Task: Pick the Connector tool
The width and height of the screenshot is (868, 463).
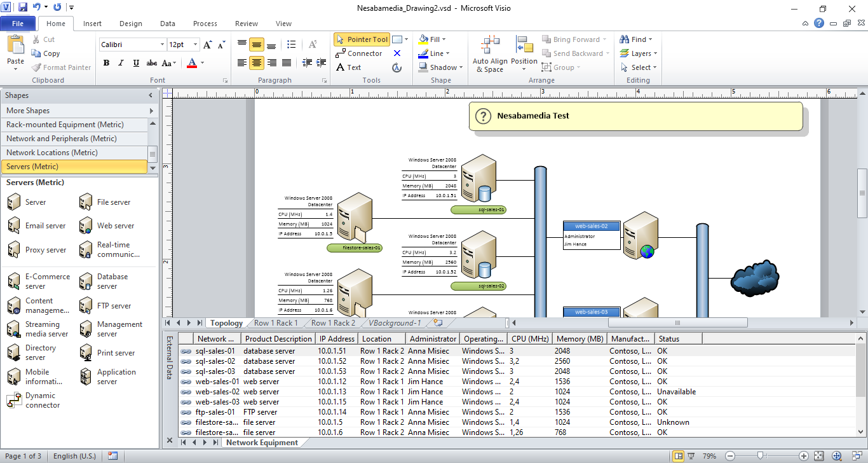Action: (359, 53)
